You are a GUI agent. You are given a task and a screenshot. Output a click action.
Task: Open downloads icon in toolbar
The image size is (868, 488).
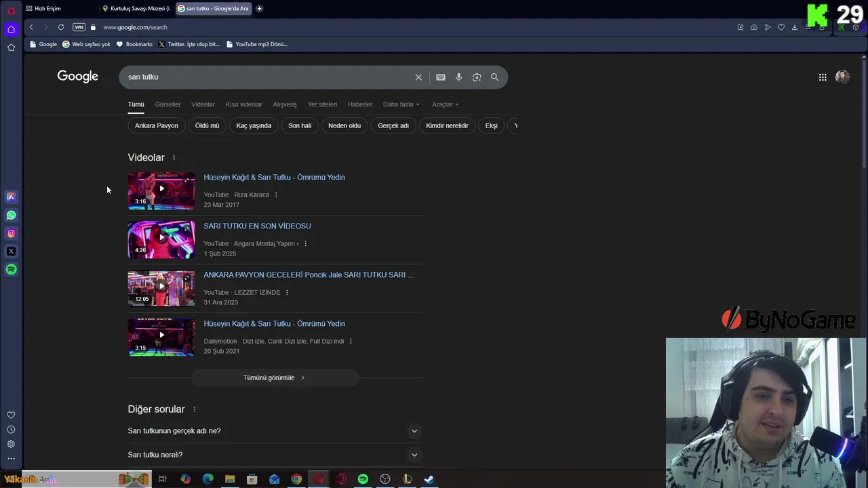coord(795,27)
